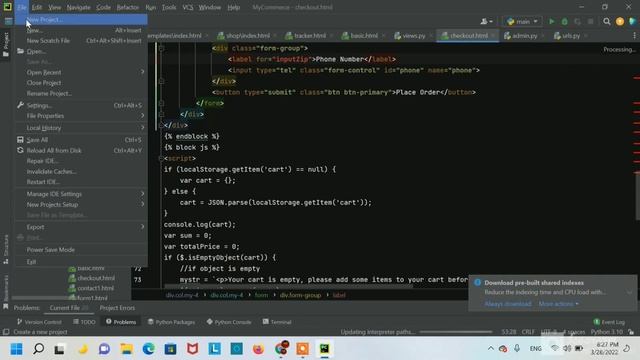This screenshot has height=360, width=640.
Task: Open the VCS menu
Action: pyautogui.click(x=187, y=7)
